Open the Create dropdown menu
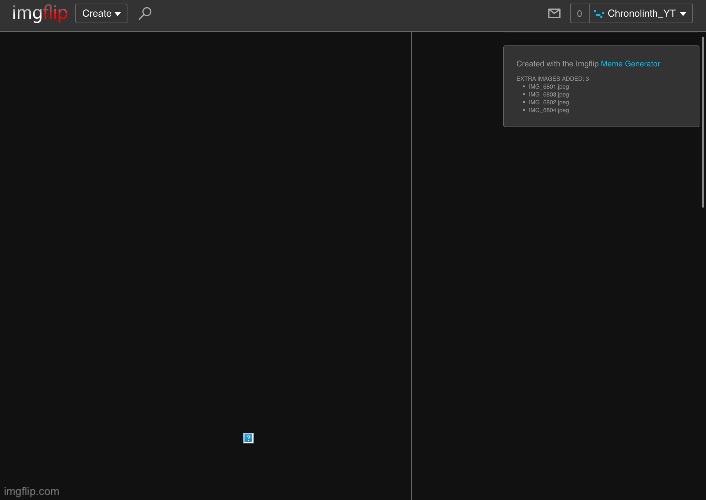The height and width of the screenshot is (500, 706). (x=101, y=14)
